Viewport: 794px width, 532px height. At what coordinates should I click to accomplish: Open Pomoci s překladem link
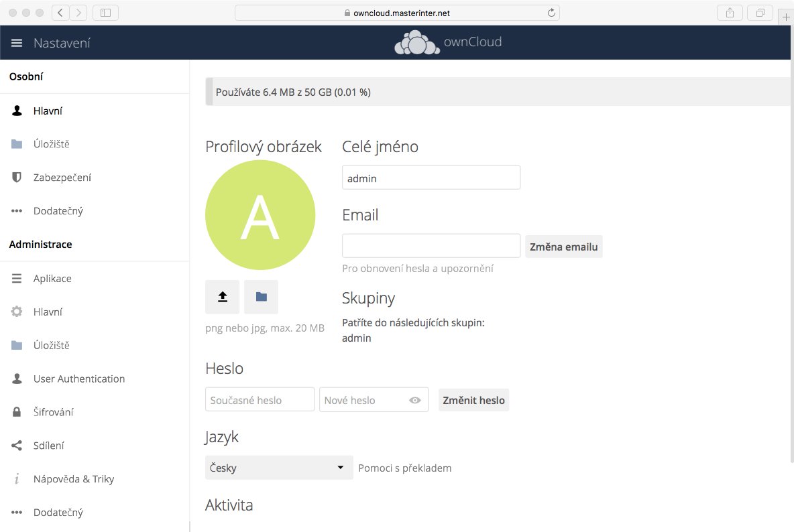(404, 468)
